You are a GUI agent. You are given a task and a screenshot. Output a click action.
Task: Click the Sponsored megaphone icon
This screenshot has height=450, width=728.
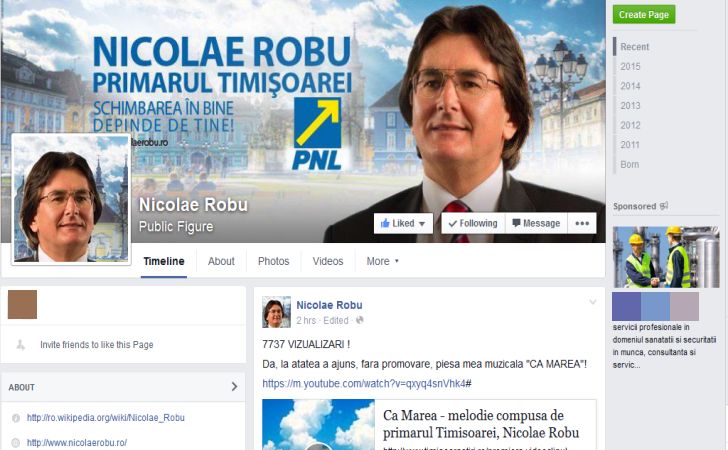(664, 206)
